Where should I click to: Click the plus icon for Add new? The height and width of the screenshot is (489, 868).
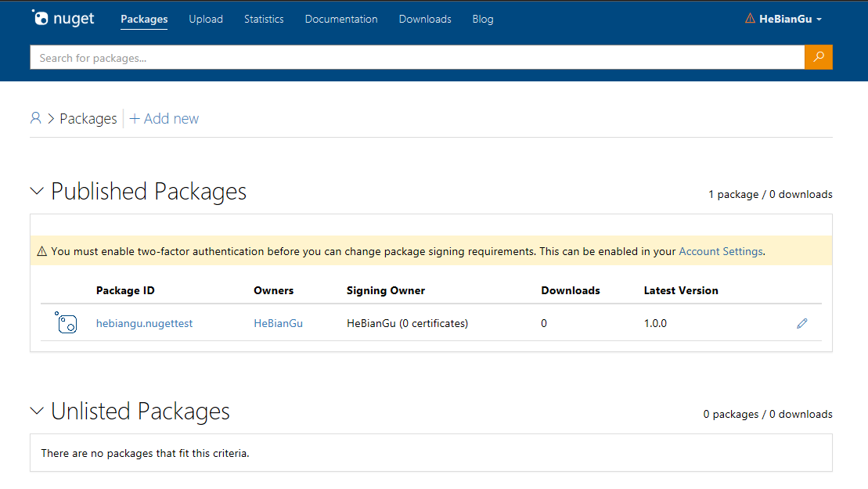click(134, 118)
